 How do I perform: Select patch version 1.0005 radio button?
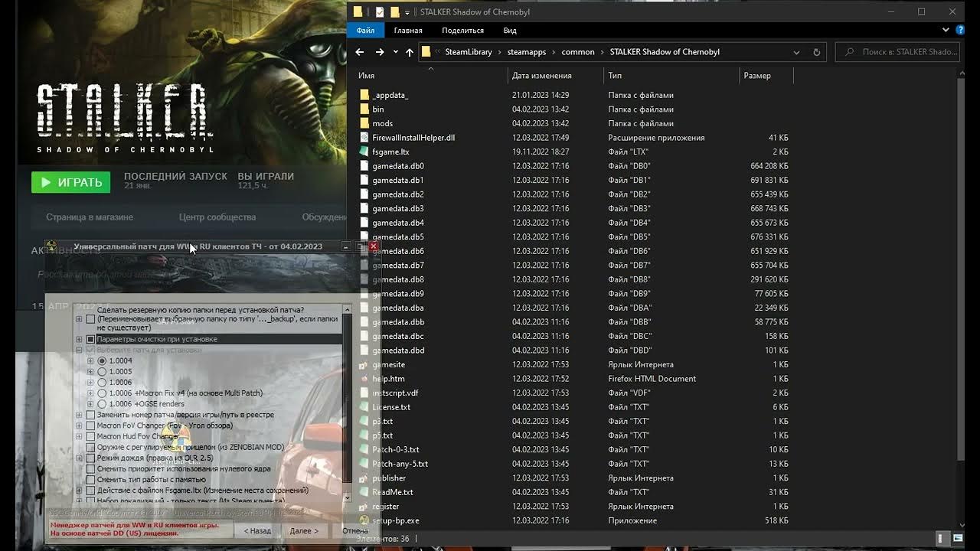pos(102,371)
